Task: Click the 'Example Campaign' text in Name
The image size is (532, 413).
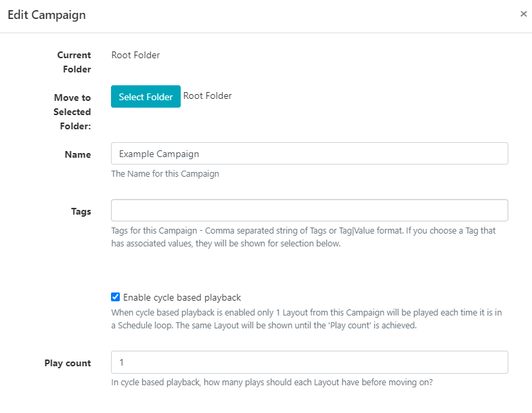Action: [x=159, y=154]
